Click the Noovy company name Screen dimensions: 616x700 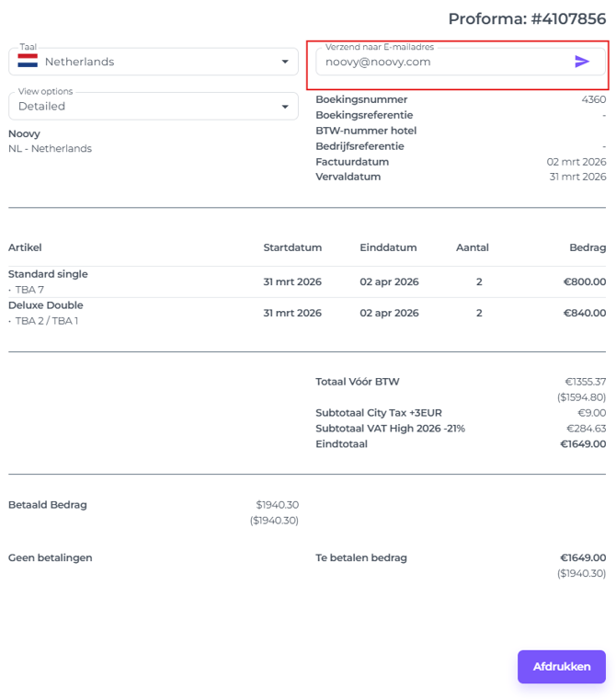coord(24,133)
